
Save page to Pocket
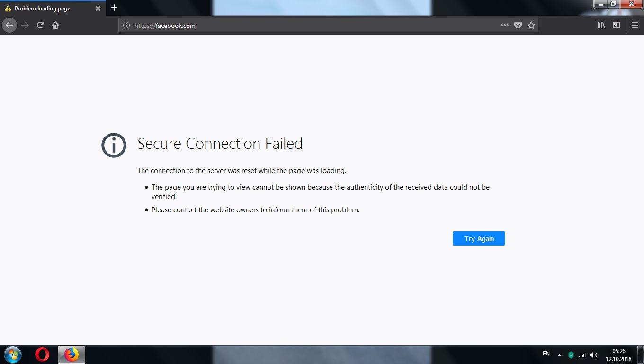(x=518, y=26)
